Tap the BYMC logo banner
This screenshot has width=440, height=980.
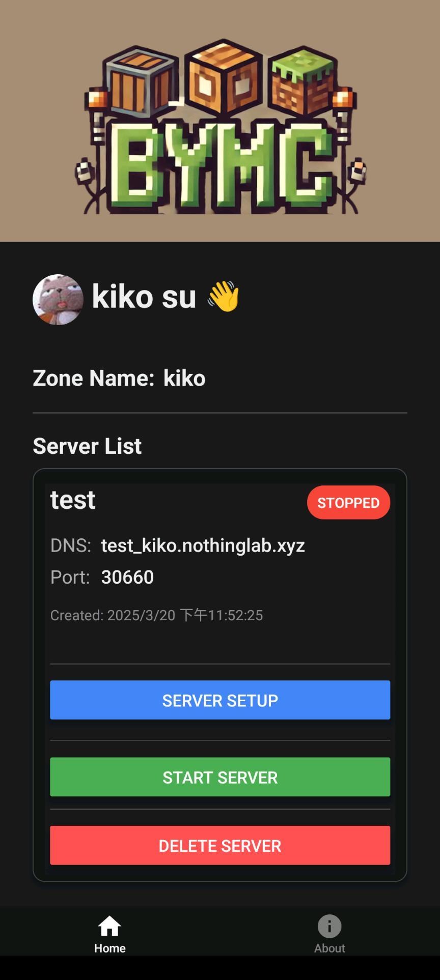(220, 121)
